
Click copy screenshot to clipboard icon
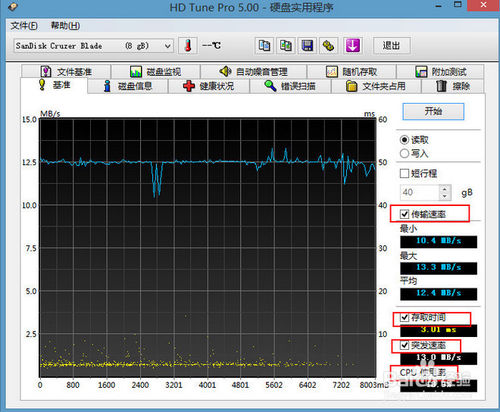(x=286, y=45)
